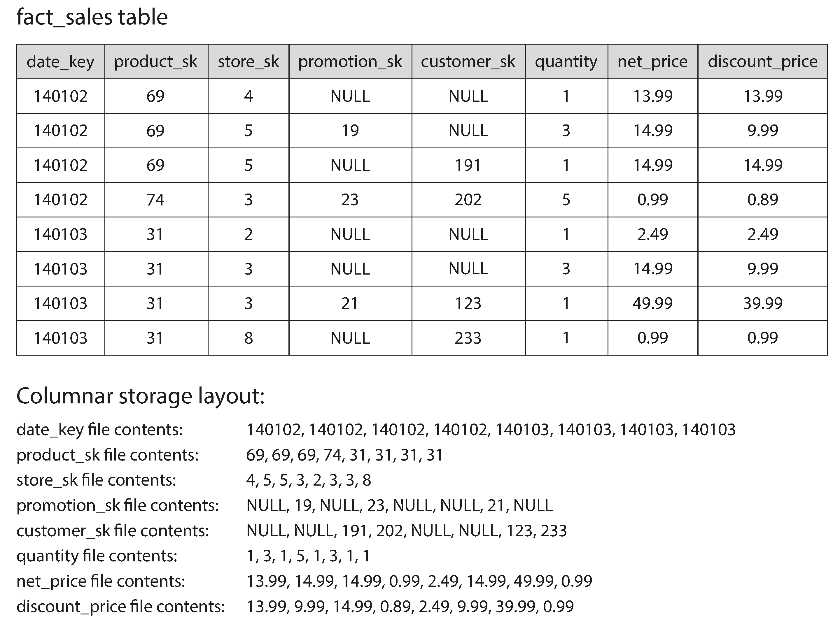Select the quantity 5 table cell
The width and height of the screenshot is (840, 629).
[566, 200]
